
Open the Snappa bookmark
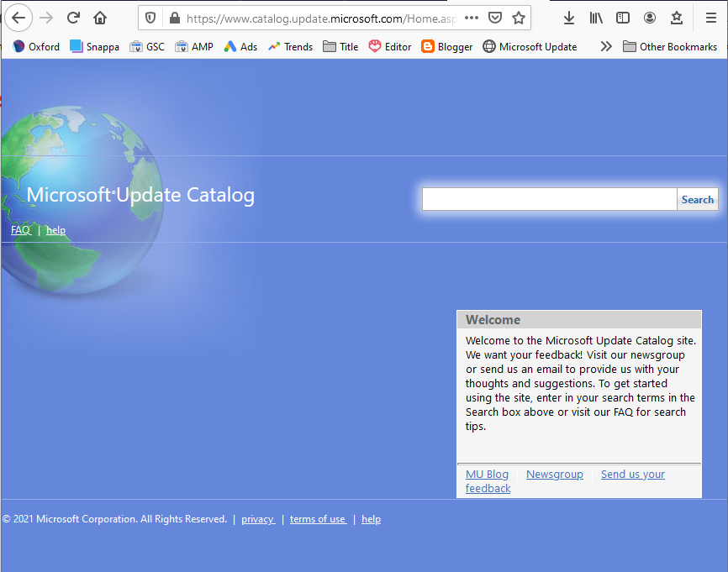coord(94,47)
